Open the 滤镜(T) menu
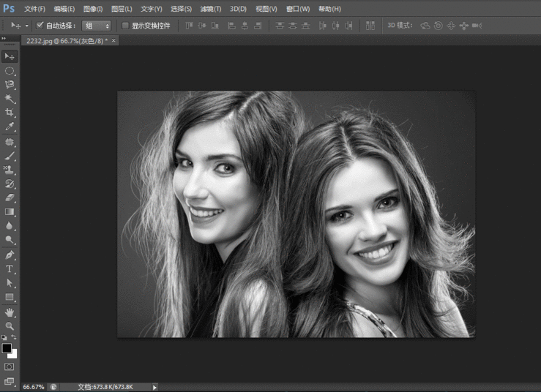The image size is (541, 392). (211, 9)
